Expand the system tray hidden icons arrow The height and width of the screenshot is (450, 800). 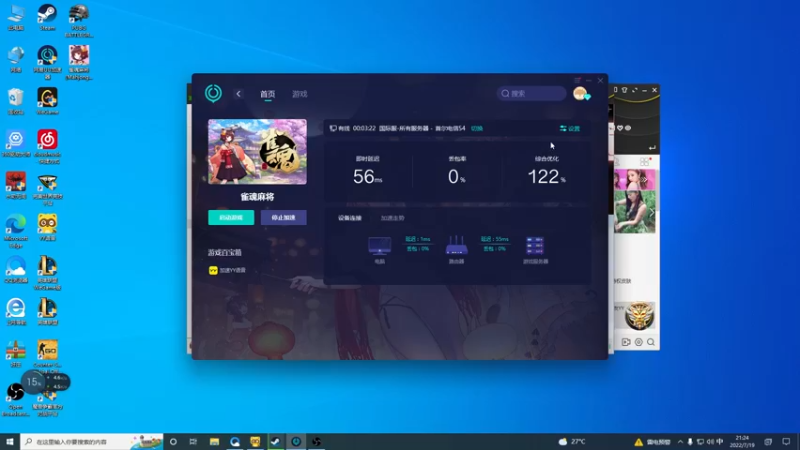(x=680, y=442)
